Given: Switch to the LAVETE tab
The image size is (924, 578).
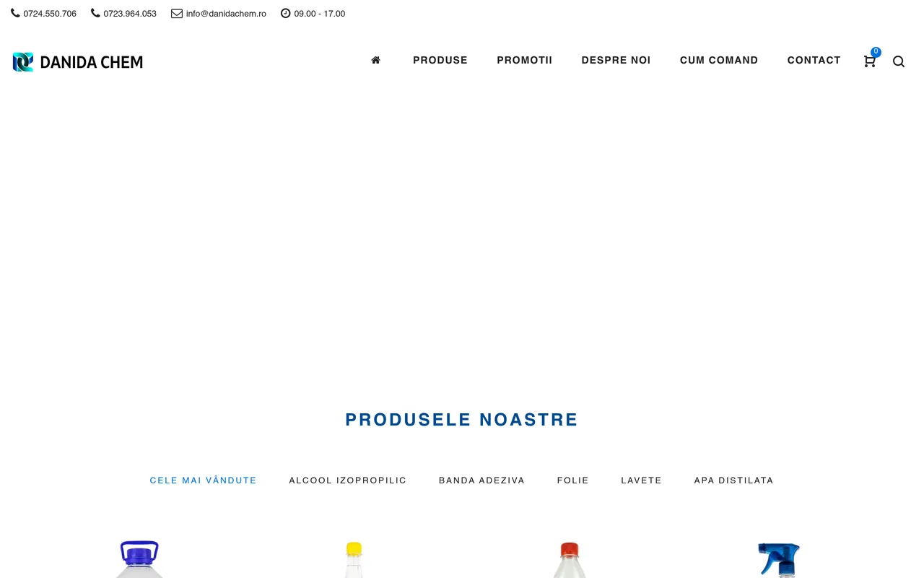Looking at the screenshot, I should click(642, 480).
